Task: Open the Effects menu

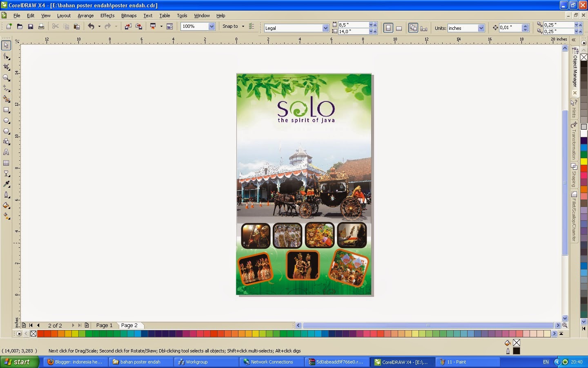Action: (x=107, y=16)
